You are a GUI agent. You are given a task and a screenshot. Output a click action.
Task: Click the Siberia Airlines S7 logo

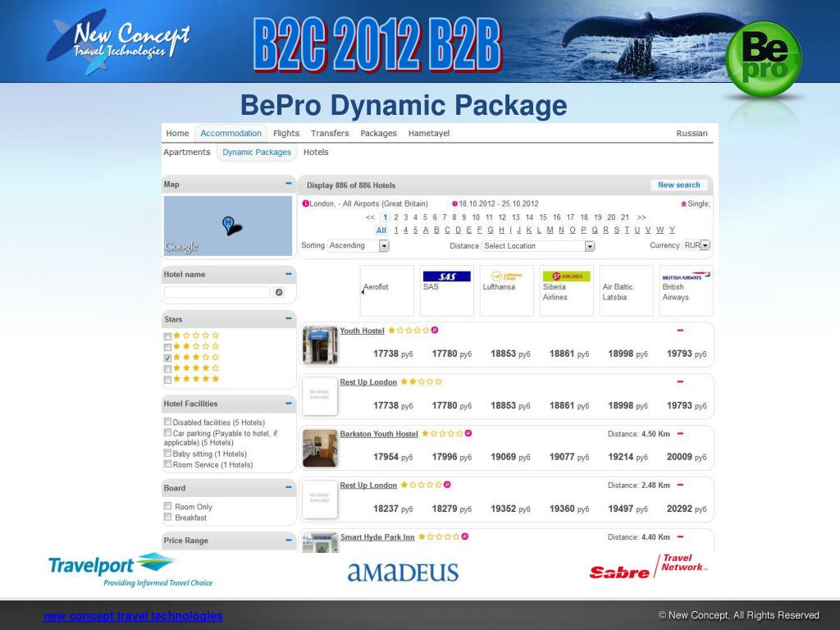pyautogui.click(x=566, y=276)
